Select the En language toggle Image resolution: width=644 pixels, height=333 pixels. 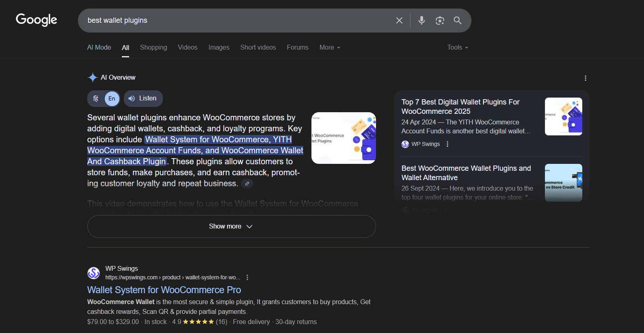coord(112,98)
